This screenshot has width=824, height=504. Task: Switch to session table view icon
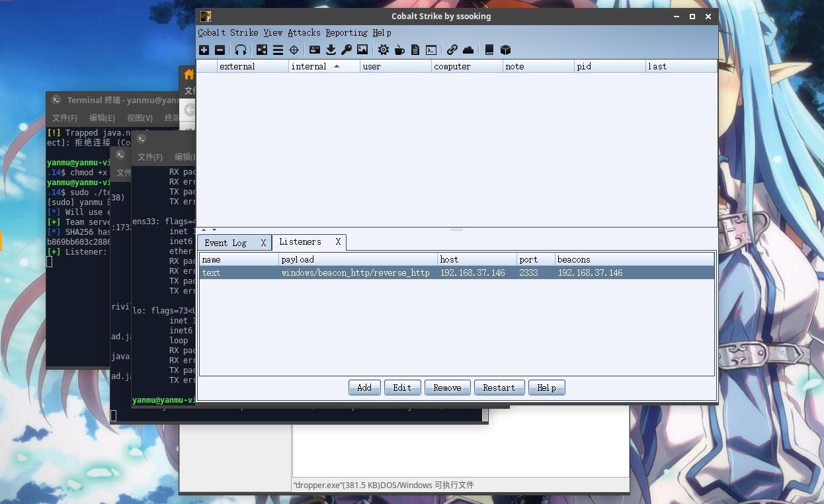(x=278, y=50)
